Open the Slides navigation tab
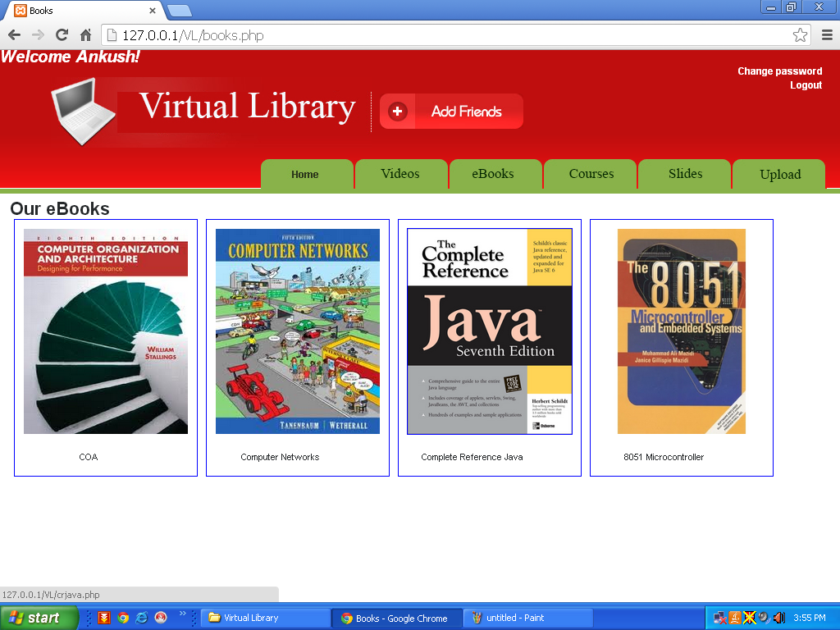840x630 pixels. (x=684, y=174)
